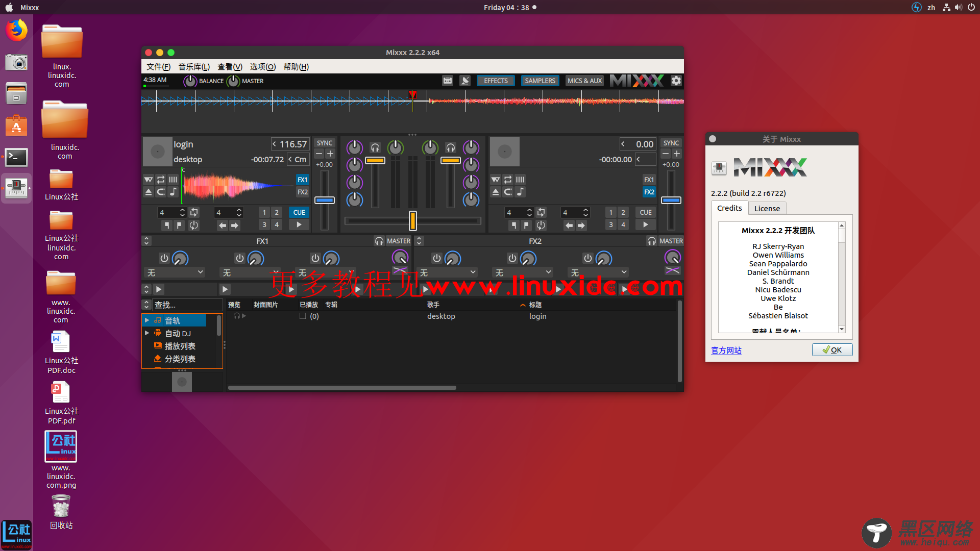Open Firefox from the dock
Screen dimensions: 980x551
pyautogui.click(x=16, y=31)
